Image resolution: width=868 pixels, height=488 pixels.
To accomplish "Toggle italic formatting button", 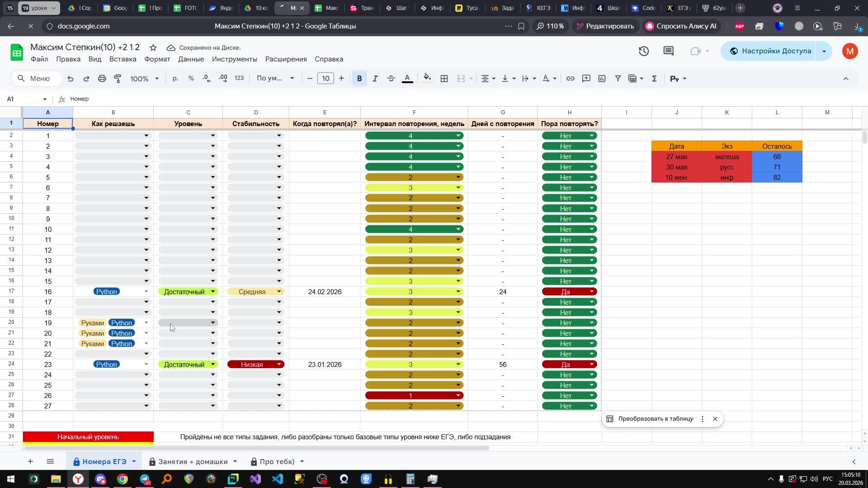I will pos(375,79).
